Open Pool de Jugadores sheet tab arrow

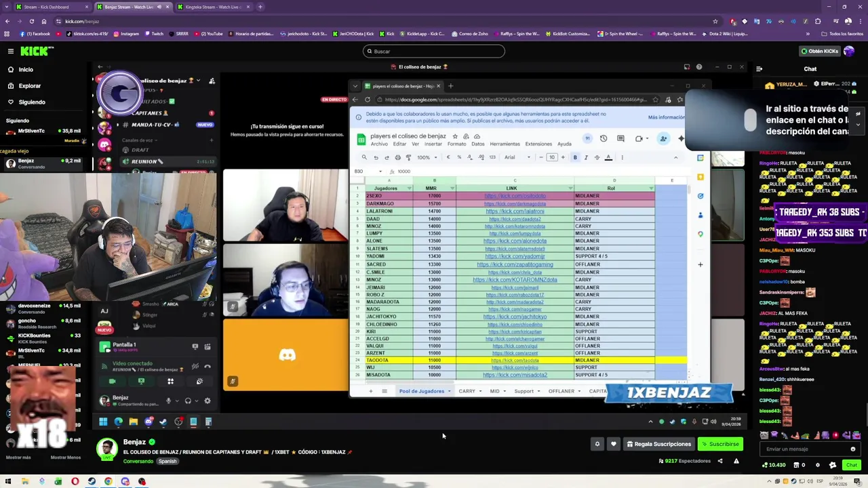[x=449, y=391]
